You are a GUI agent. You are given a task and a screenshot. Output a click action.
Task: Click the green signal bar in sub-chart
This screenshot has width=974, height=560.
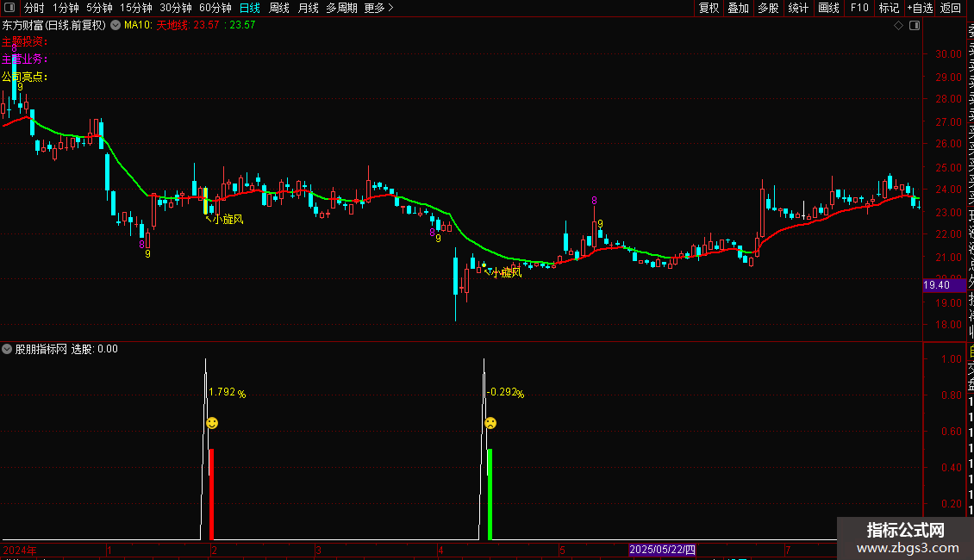[x=490, y=495]
